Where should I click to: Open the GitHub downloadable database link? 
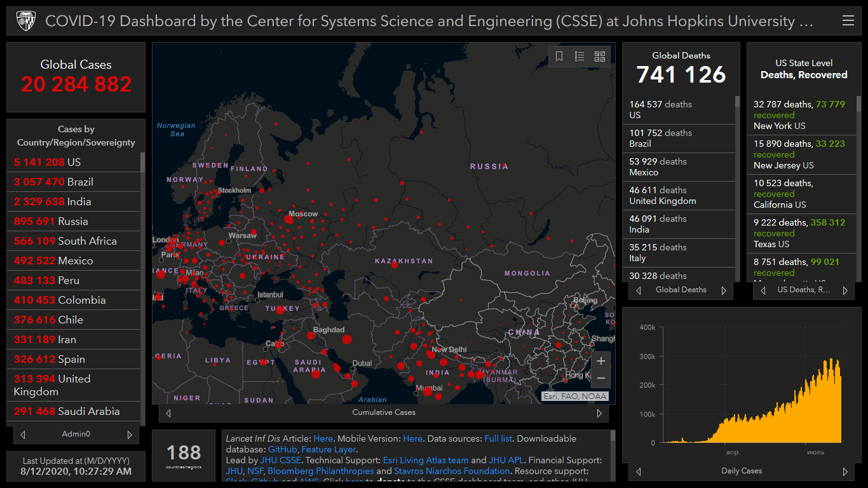(x=282, y=449)
